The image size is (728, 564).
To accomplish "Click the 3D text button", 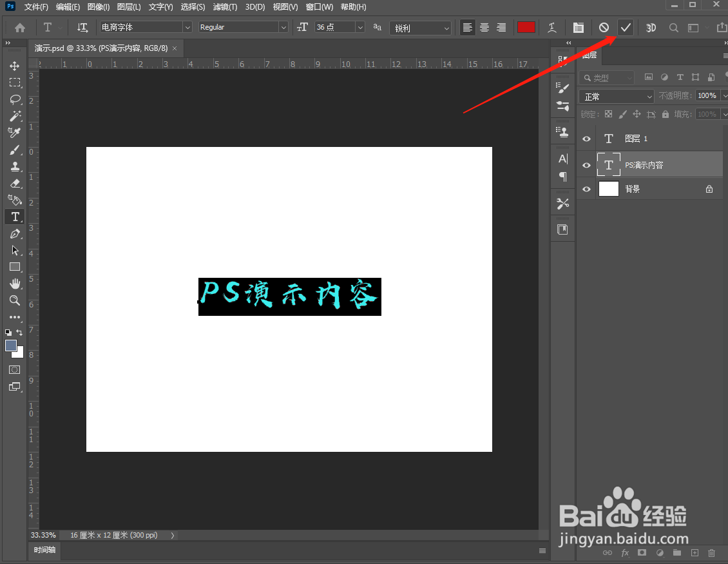I will coord(651,28).
